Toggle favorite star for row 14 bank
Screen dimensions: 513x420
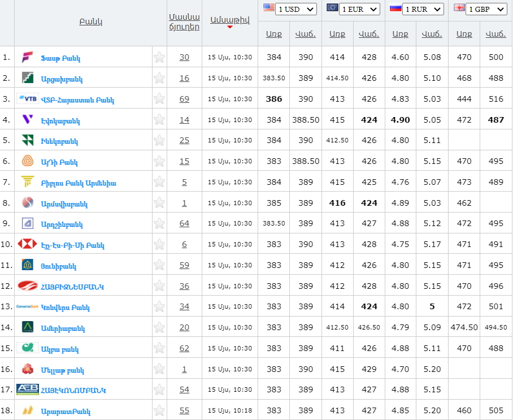point(159,327)
